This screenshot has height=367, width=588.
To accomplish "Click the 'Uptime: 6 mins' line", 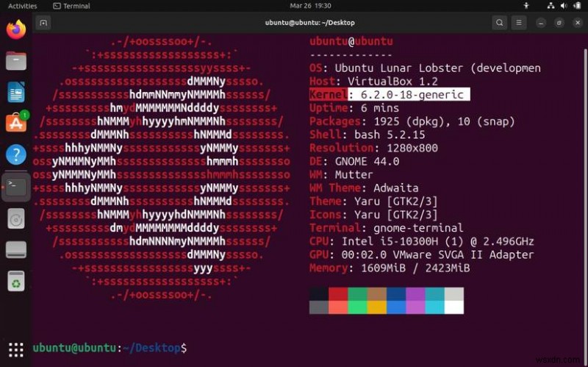I will [x=354, y=108].
